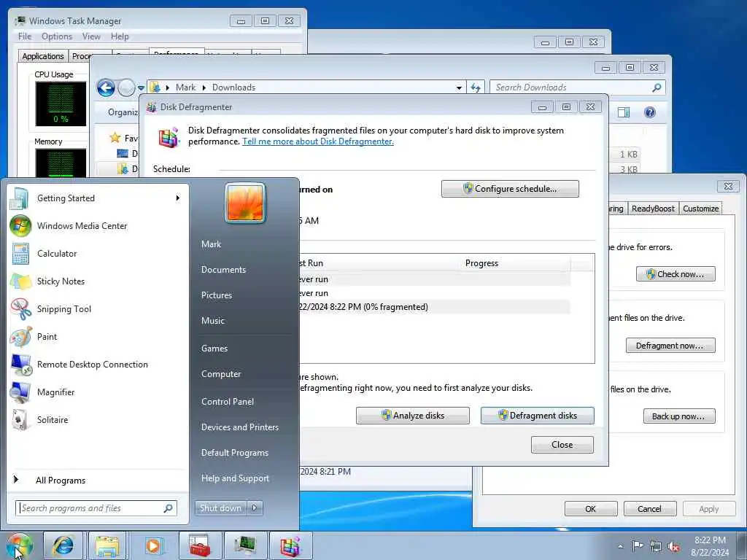Switch to Applications tab in Task Manager
Screen dimensions: 747x560
pyautogui.click(x=43, y=56)
